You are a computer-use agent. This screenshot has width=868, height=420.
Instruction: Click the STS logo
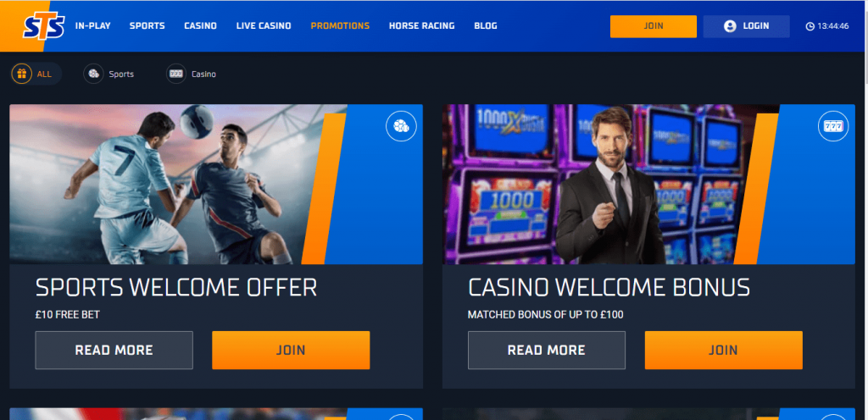[43, 26]
